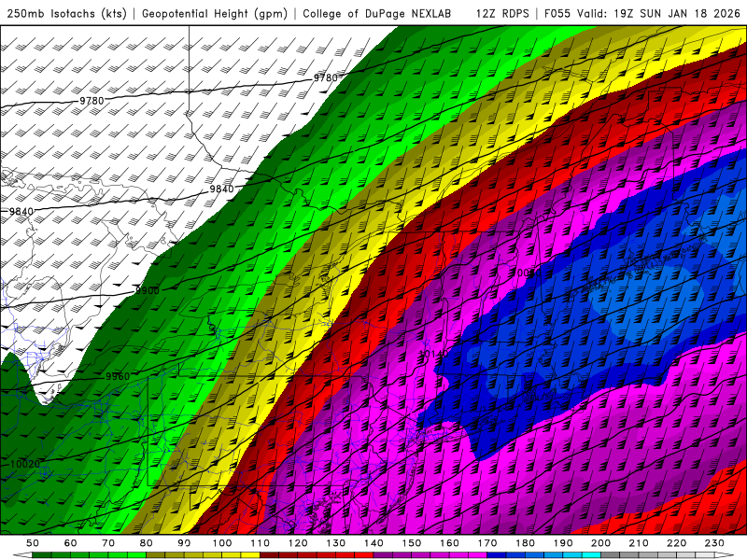Screen dimensions: 747x560
Task: Click the 9840 contour label at the map's left edge
Action: coord(21,211)
